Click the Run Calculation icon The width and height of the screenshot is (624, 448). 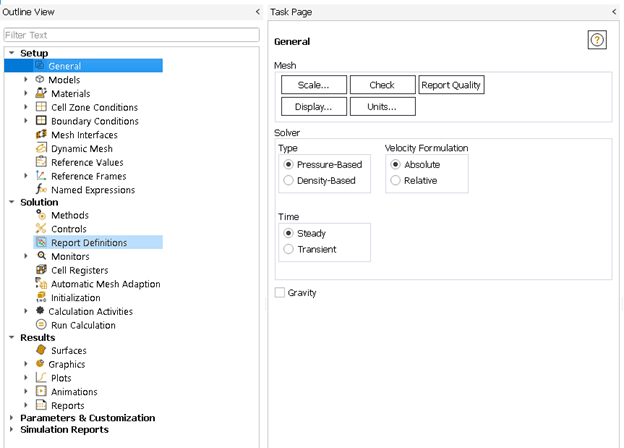click(x=41, y=325)
